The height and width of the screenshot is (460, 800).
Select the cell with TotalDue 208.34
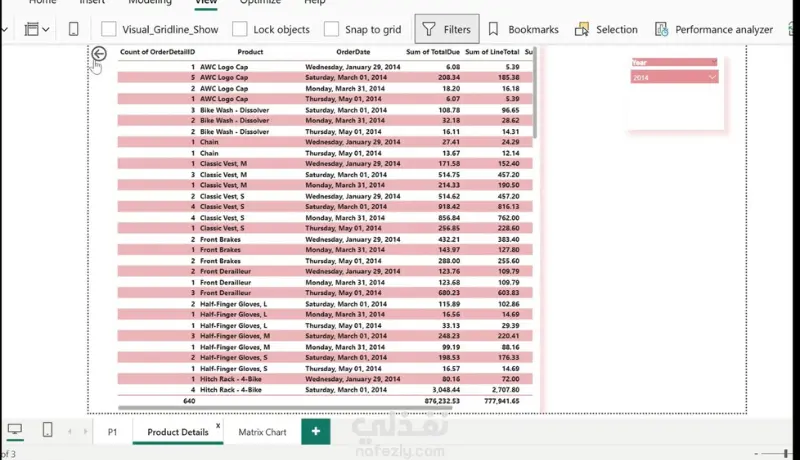point(449,78)
